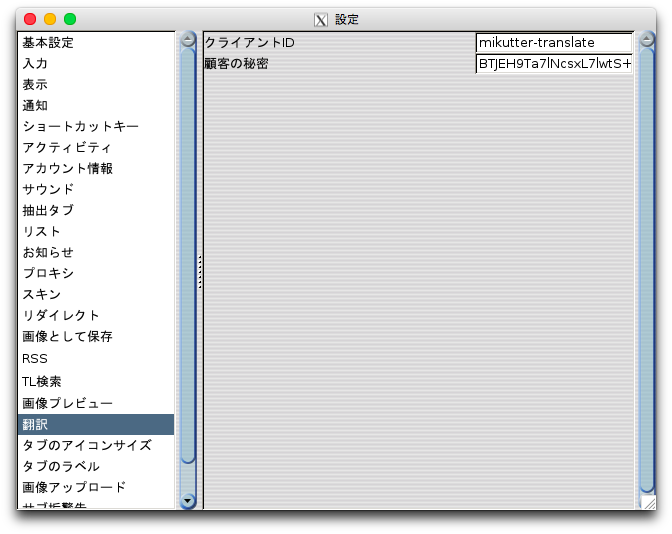The image size is (672, 534).
Task: Select リダイレクト in the sidebar
Action: pyautogui.click(x=96, y=315)
